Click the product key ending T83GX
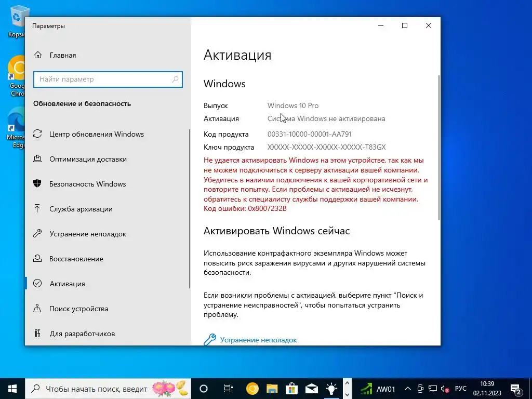Viewport: 532px width, 399px height. tap(326, 147)
